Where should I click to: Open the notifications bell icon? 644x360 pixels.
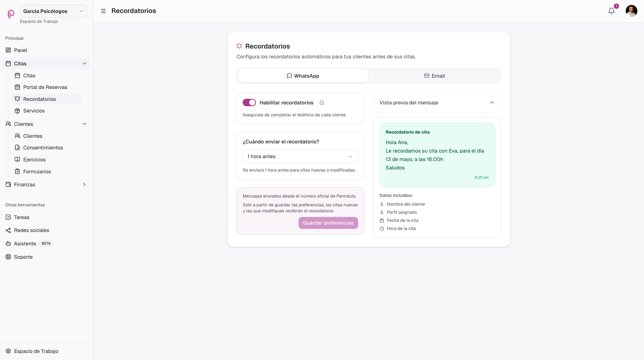click(x=611, y=11)
